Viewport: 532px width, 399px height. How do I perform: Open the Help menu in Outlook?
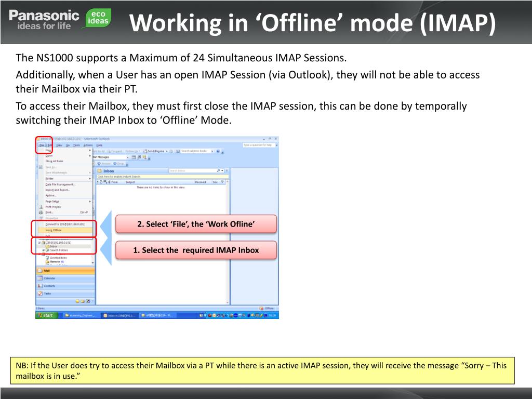[x=99, y=145]
